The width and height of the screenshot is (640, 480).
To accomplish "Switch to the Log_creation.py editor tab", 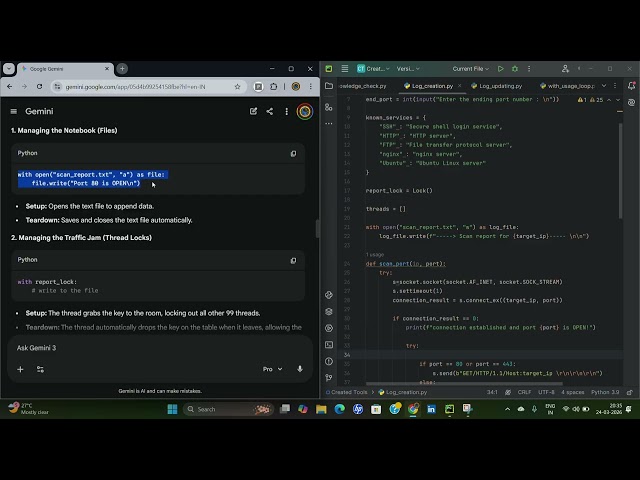I will click(x=428, y=86).
